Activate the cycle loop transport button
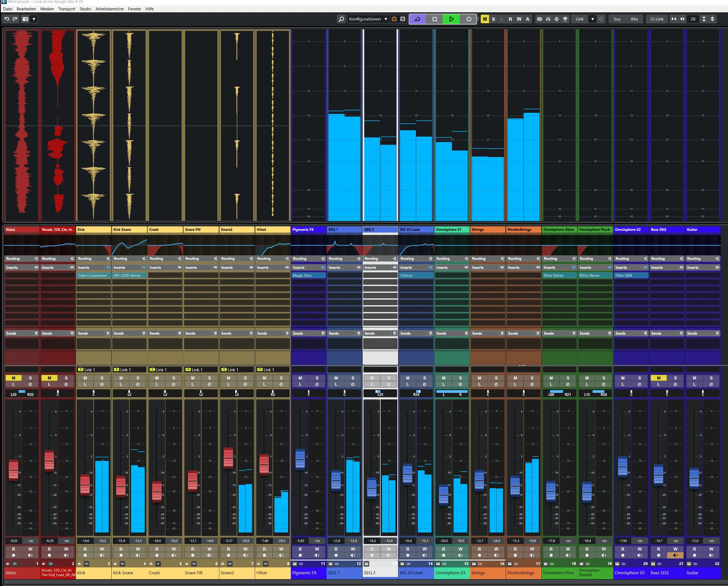Image resolution: width=728 pixels, height=586 pixels. pyautogui.click(x=417, y=19)
